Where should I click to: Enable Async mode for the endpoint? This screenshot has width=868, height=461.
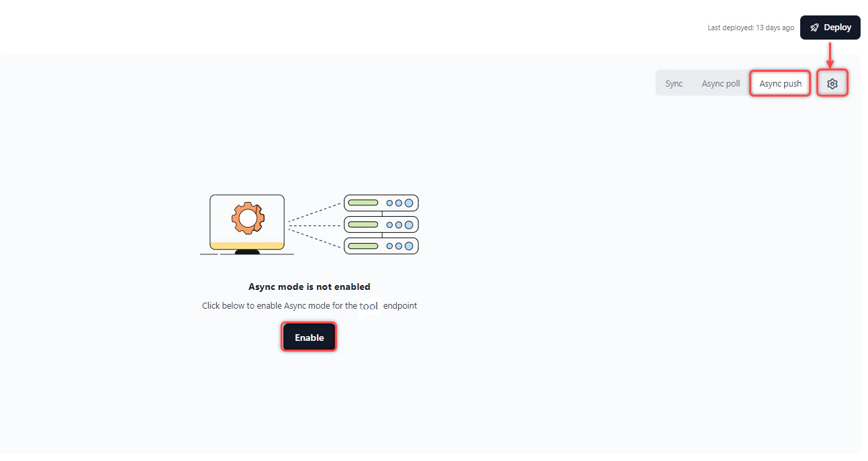point(308,336)
